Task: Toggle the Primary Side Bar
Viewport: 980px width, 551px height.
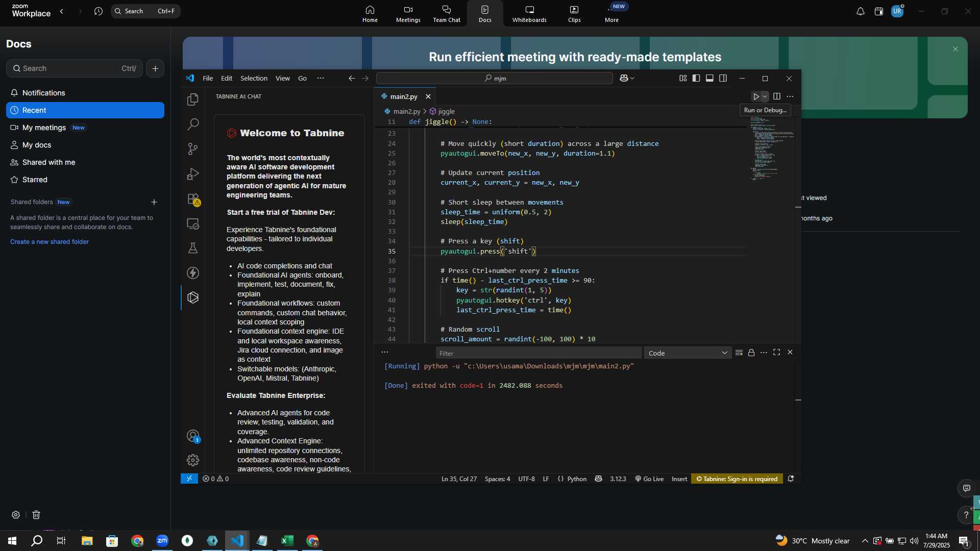Action: pyautogui.click(x=696, y=78)
